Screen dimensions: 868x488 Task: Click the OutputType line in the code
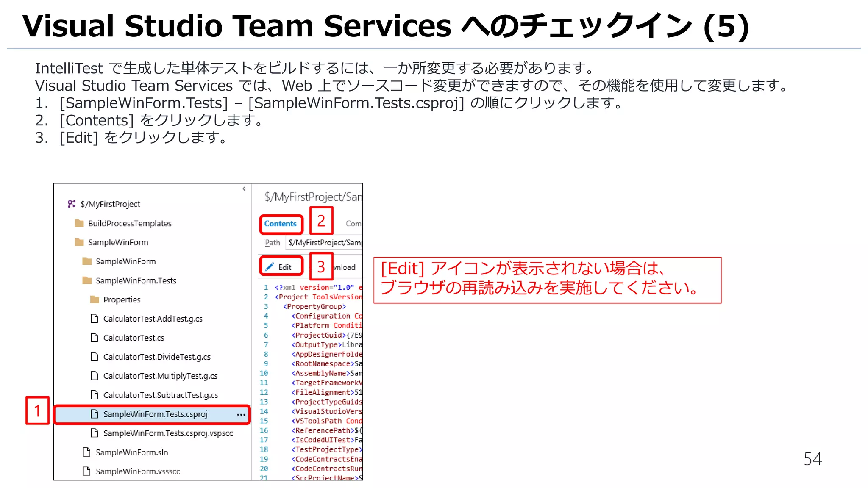(x=327, y=344)
